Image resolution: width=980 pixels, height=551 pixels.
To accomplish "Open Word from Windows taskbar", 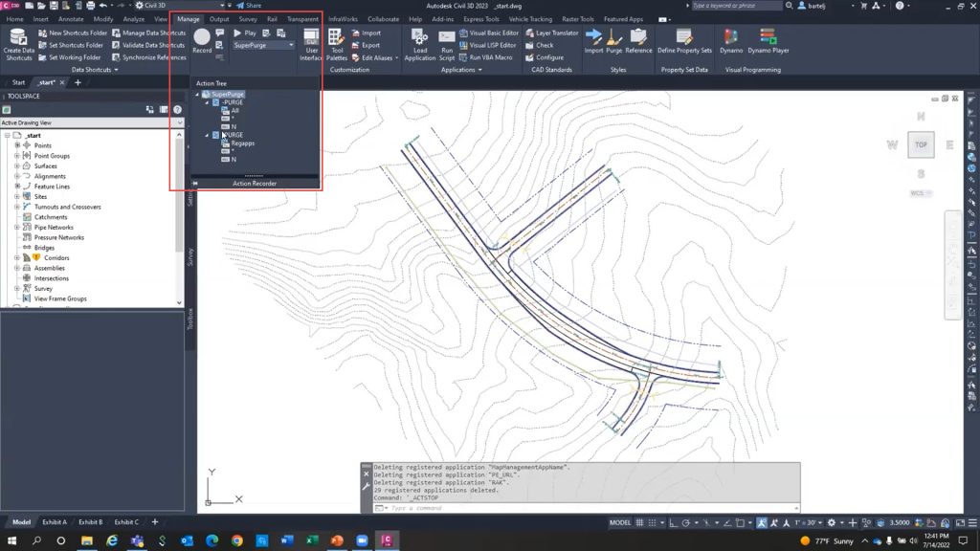I will pos(287,540).
